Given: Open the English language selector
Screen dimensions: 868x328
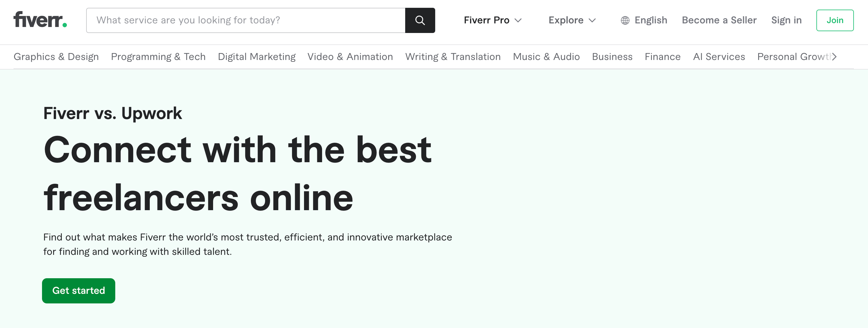Looking at the screenshot, I should point(650,20).
